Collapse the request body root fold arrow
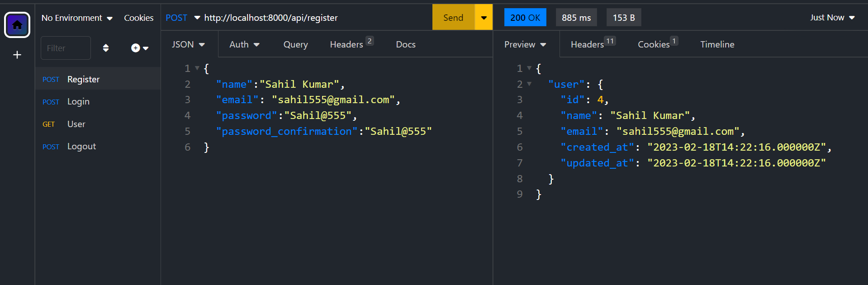868x285 pixels. 197,68
